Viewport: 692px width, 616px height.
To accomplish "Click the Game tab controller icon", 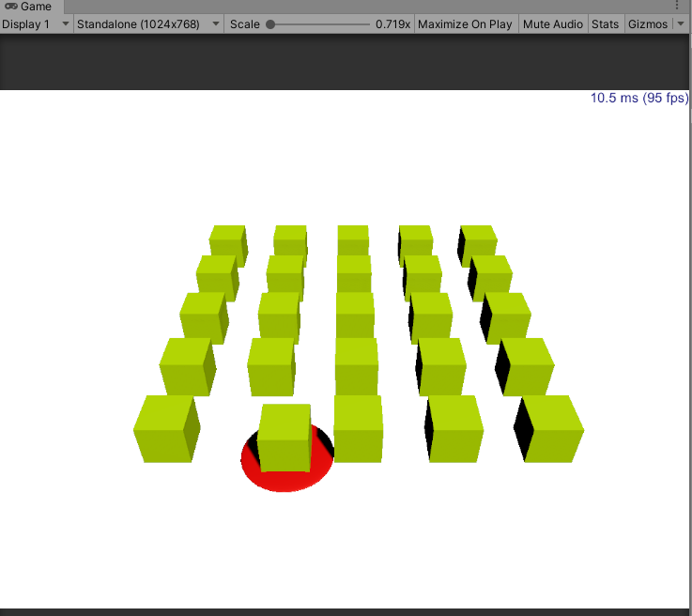I will 11,7.
